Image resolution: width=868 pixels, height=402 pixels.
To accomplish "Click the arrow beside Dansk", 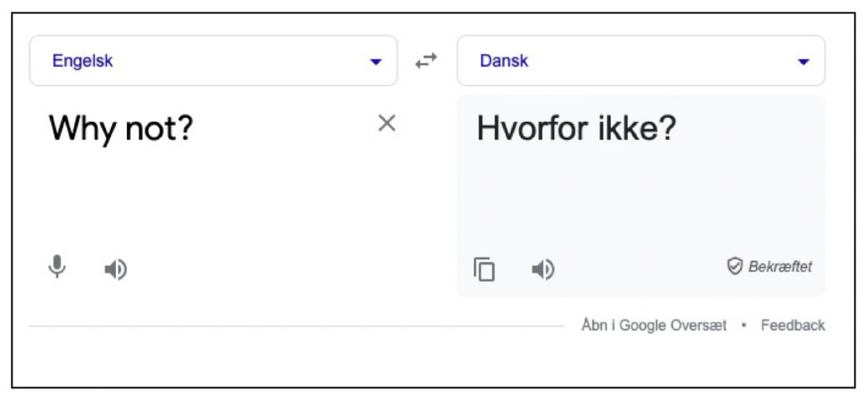I will click(804, 62).
